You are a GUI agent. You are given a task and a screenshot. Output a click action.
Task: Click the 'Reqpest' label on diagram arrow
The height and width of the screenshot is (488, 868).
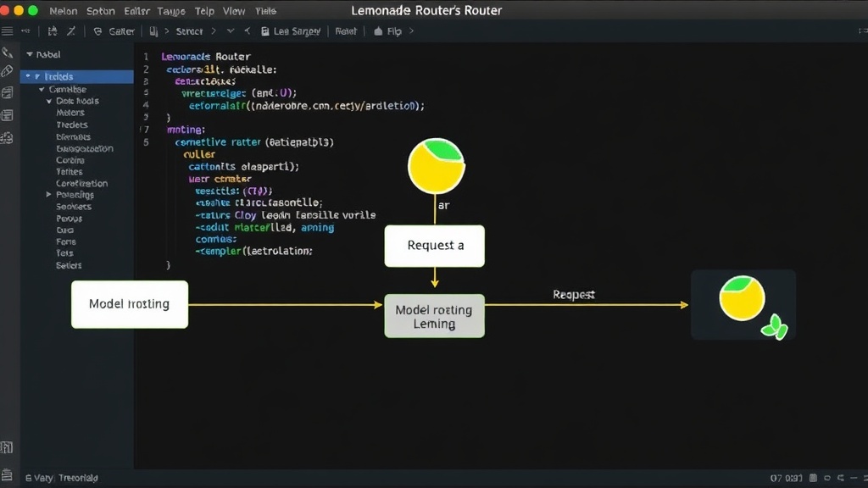tap(574, 295)
